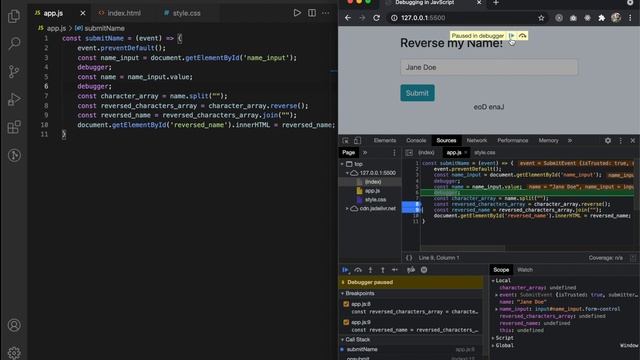This screenshot has height=360, width=640.
Task: Toggle breakpoint on line 8 gutter
Action: point(411,204)
